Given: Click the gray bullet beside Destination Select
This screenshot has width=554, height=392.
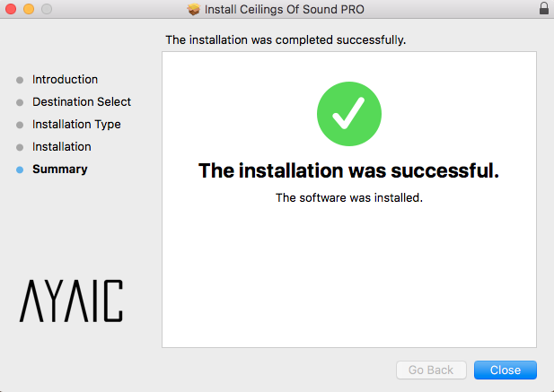Looking at the screenshot, I should click(x=20, y=102).
